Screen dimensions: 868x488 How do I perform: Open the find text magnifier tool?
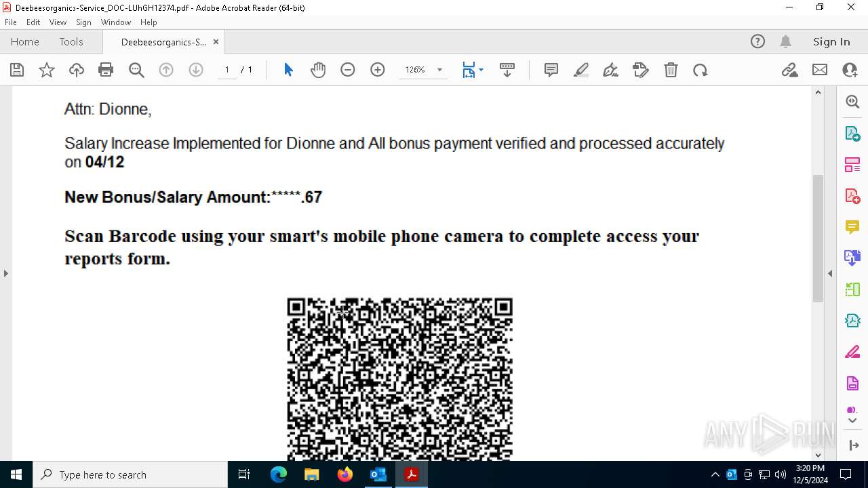[136, 70]
